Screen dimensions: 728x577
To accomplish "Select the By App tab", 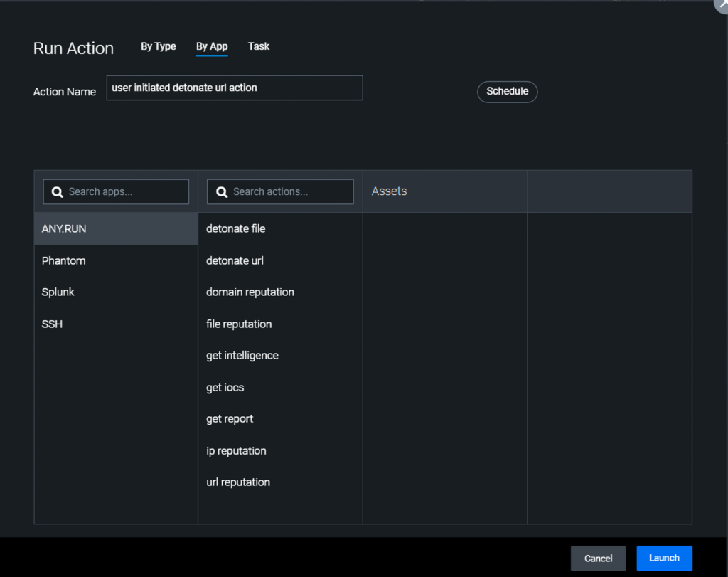I will tap(212, 46).
